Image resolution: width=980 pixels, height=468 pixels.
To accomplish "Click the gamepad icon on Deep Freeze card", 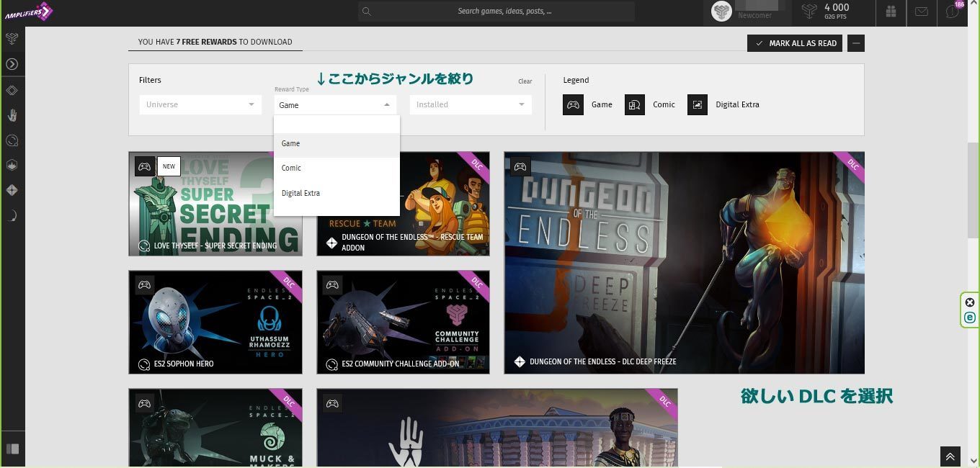I will [x=520, y=166].
